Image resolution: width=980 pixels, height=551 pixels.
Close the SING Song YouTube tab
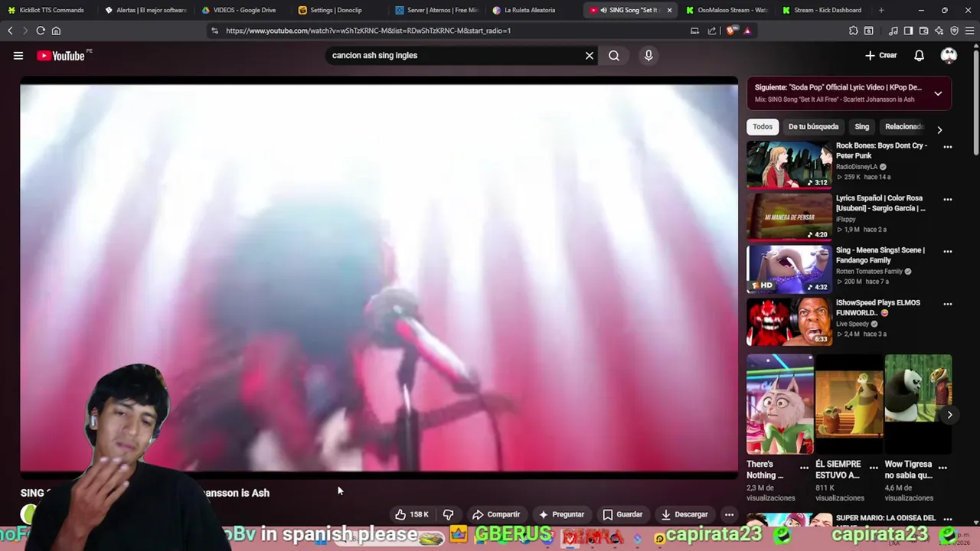click(670, 10)
